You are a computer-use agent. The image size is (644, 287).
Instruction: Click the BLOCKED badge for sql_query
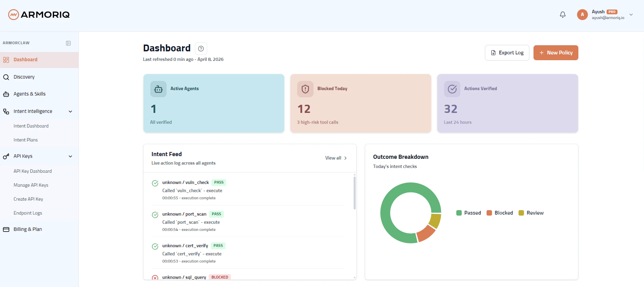(x=220, y=277)
